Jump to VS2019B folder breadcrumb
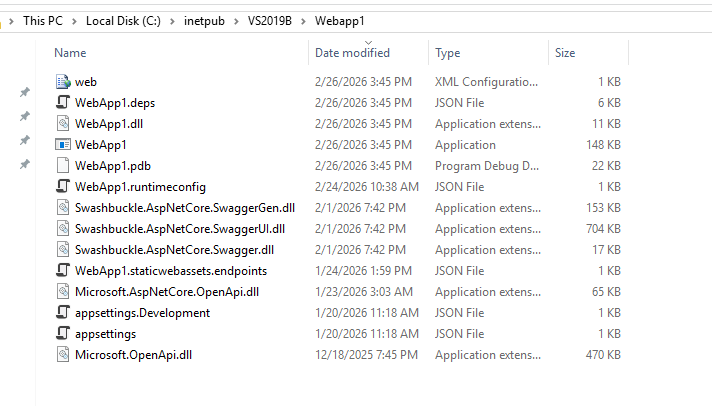Viewport: 712px width, 406px height. tap(270, 21)
